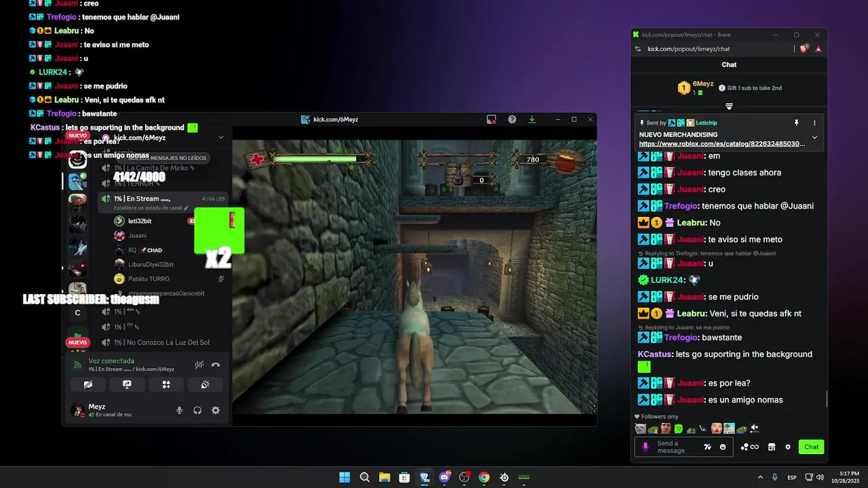Click purple microphone icon in chat input
This screenshot has width=868, height=488.
pos(645,447)
